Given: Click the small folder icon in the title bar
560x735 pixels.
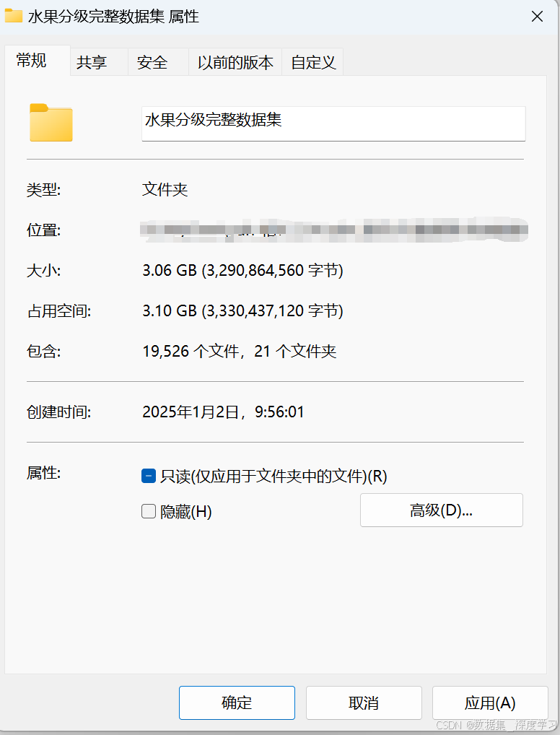Looking at the screenshot, I should coord(14,15).
